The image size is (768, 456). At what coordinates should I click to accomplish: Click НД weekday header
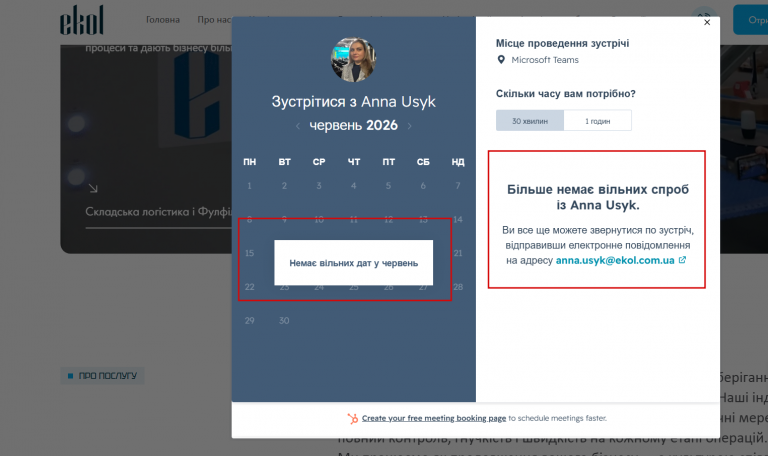(x=458, y=162)
